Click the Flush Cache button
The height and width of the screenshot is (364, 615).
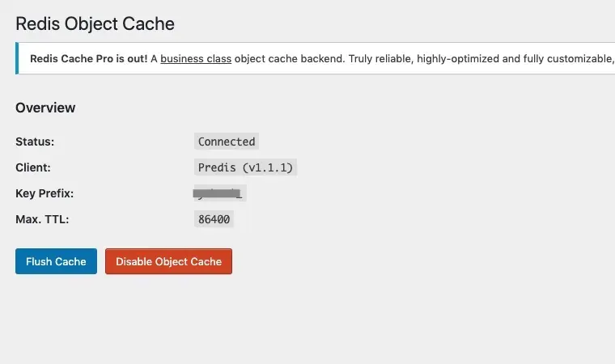point(56,261)
